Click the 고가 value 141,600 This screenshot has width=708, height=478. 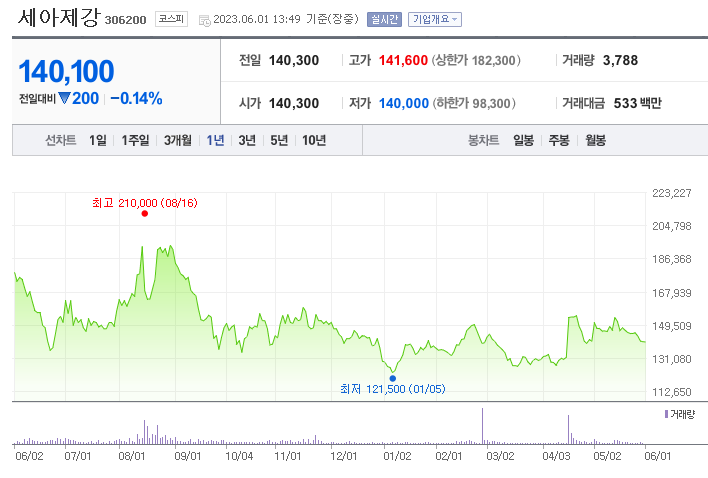point(403,60)
